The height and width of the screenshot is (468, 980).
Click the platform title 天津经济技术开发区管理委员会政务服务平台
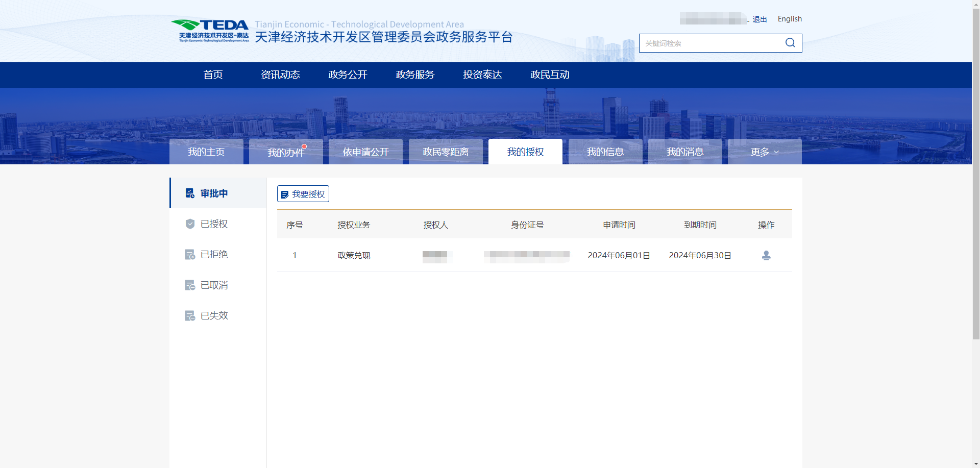click(384, 37)
